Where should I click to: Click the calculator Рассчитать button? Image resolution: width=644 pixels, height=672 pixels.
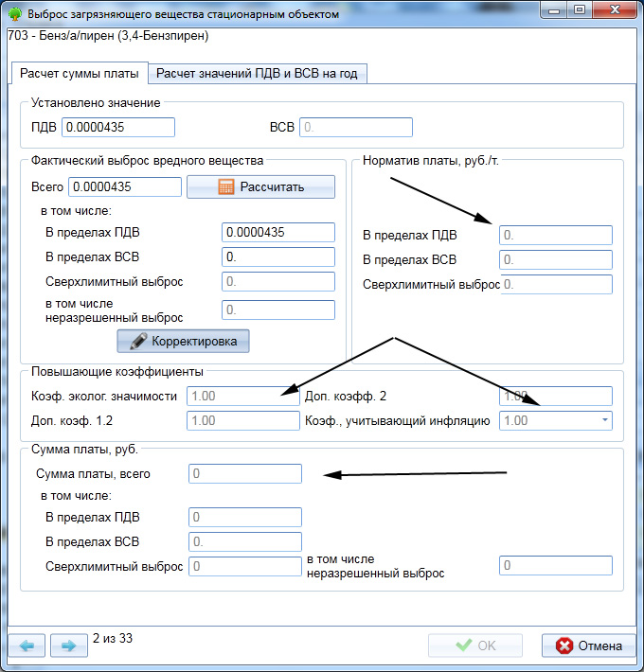click(260, 186)
